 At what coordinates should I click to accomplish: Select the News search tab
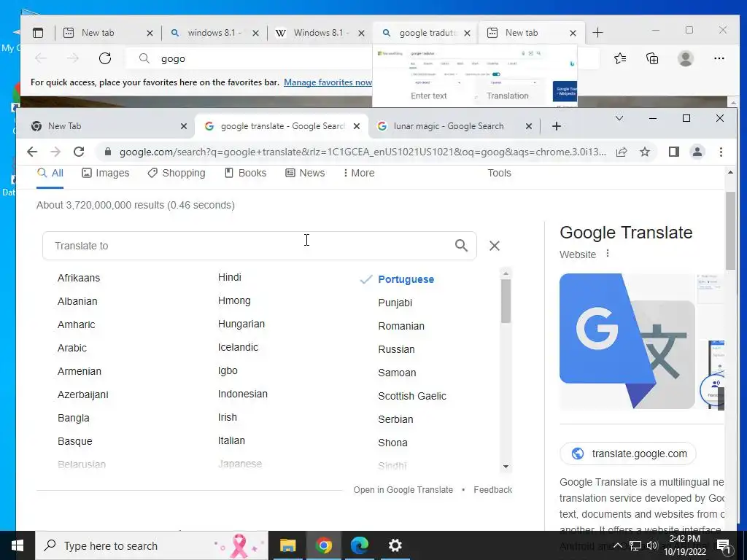click(305, 173)
